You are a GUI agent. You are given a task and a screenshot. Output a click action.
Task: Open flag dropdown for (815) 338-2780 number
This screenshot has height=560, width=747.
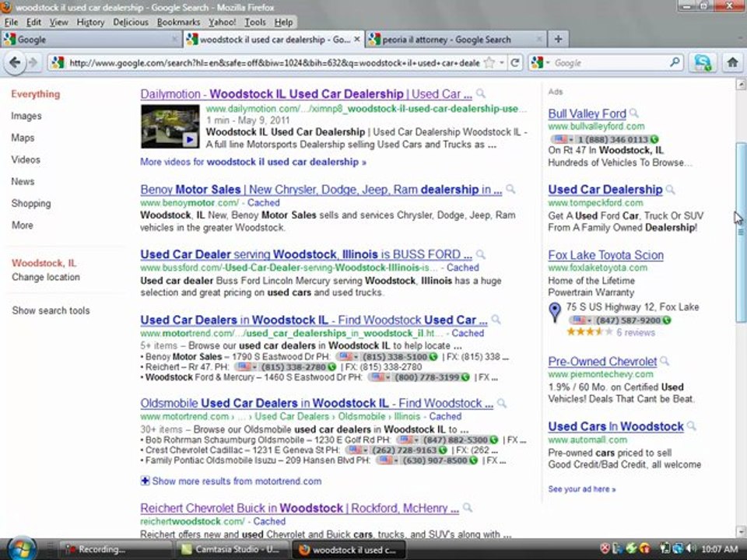[247, 367]
